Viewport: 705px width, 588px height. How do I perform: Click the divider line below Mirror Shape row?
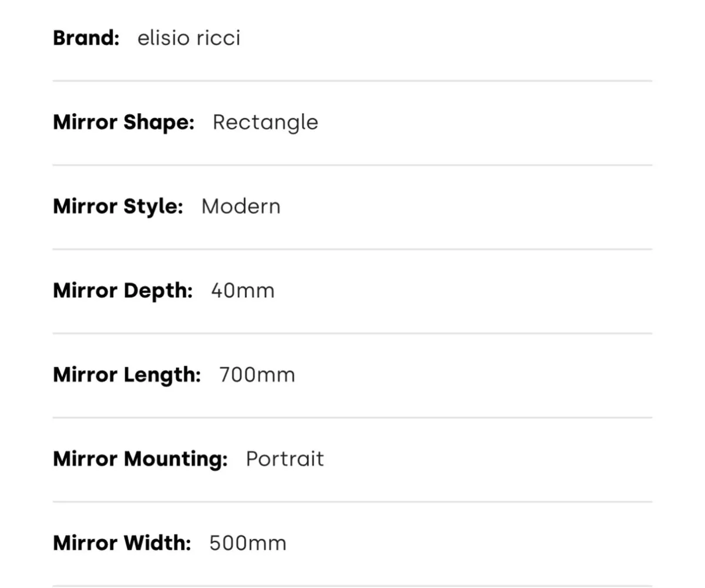[x=352, y=165]
